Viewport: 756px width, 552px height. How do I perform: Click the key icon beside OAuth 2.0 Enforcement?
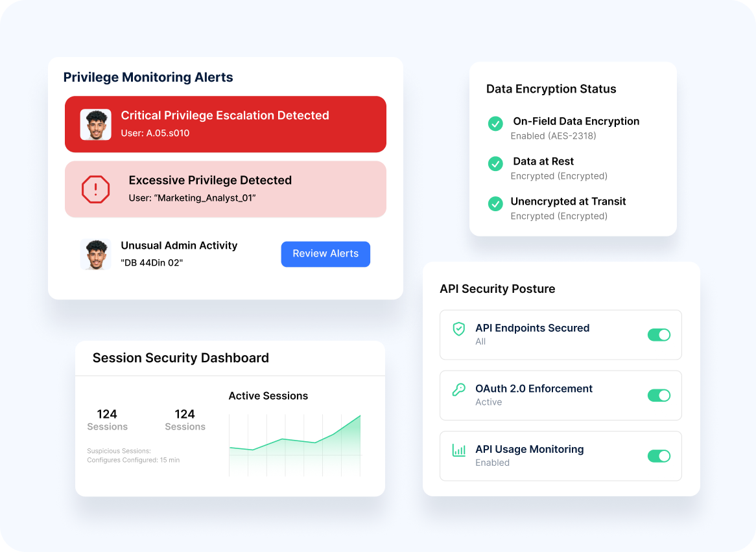(x=459, y=390)
